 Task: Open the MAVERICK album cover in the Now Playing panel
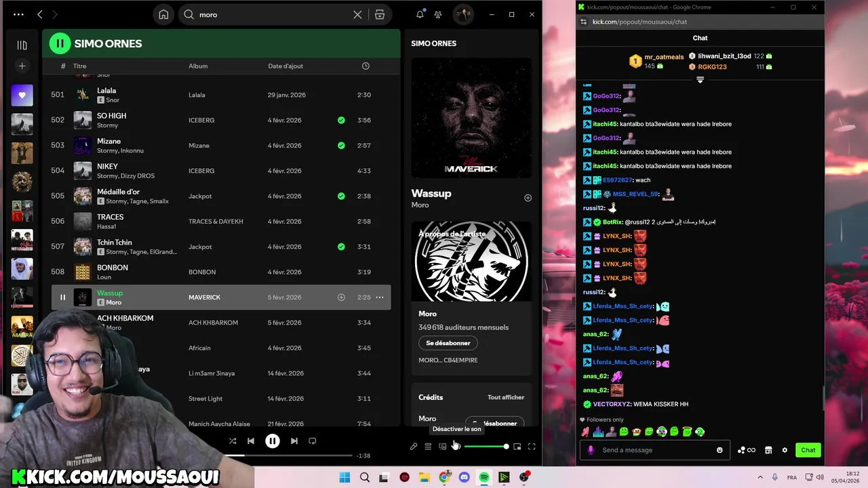point(471,117)
